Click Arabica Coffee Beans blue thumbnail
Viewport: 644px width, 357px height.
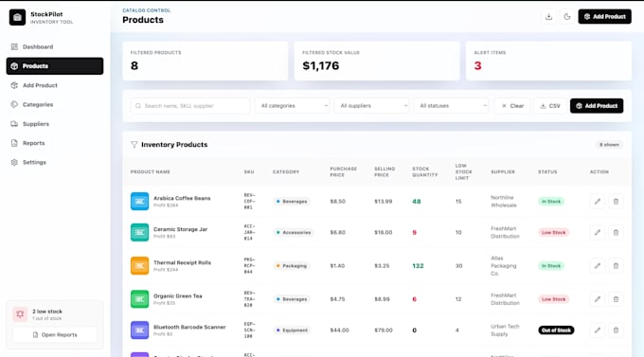(139, 202)
